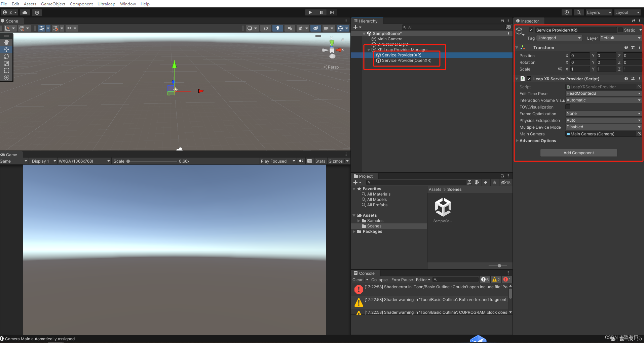Collapse XR Leap Provider Manager node

point(369,50)
